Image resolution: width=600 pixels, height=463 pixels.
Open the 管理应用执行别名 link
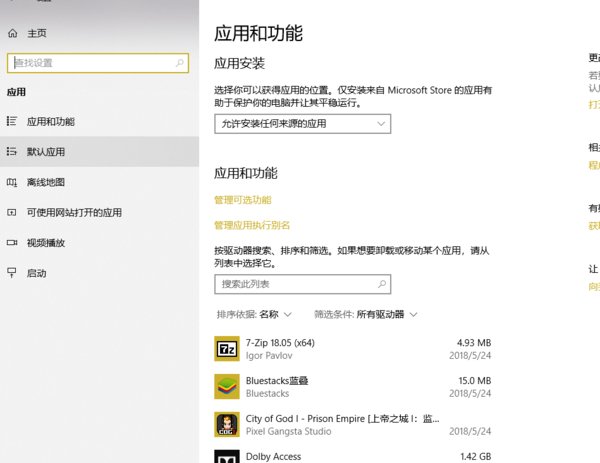point(252,225)
